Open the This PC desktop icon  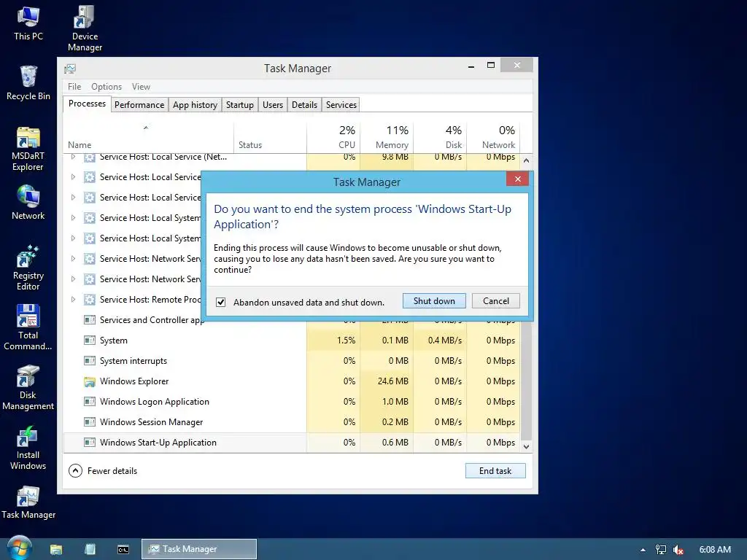(28, 23)
